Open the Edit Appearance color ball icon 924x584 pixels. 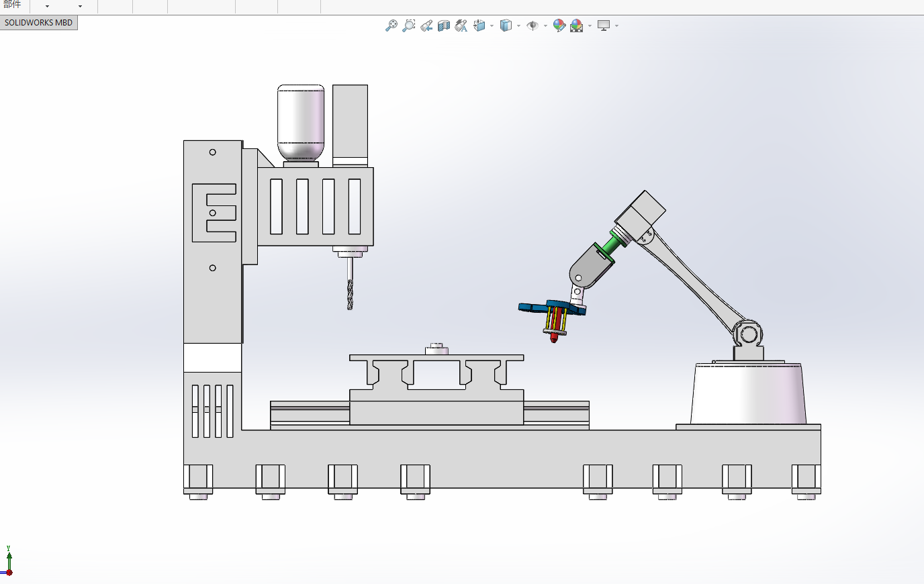click(x=559, y=26)
